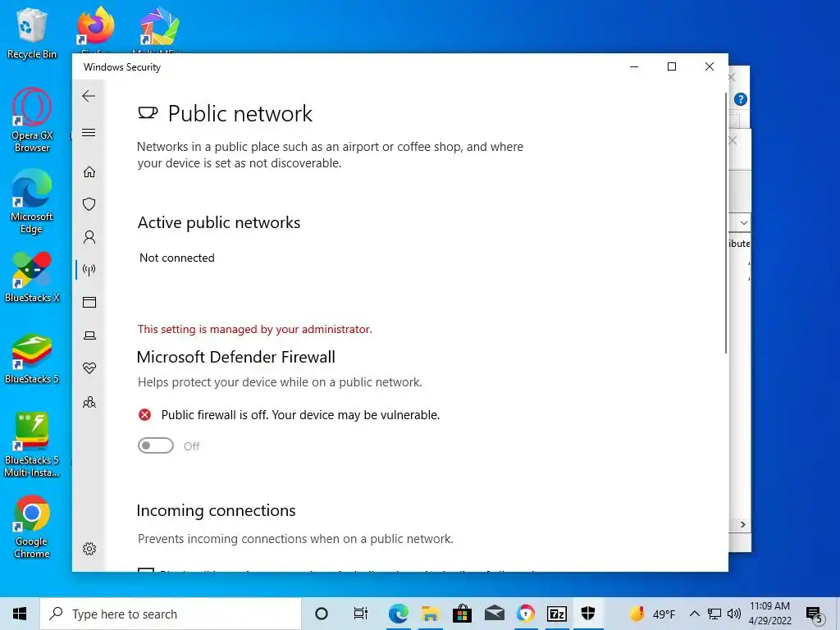This screenshot has width=840, height=630.
Task: Close the Windows Security window
Action: click(x=710, y=67)
